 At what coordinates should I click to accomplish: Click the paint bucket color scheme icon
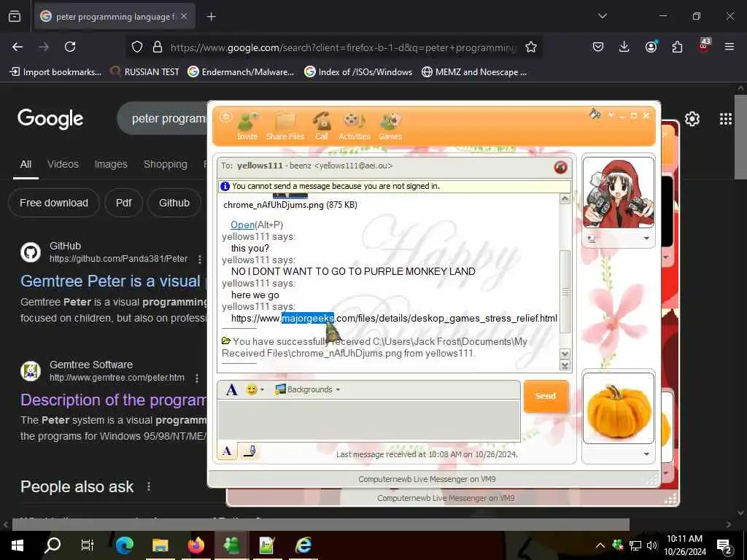(595, 114)
